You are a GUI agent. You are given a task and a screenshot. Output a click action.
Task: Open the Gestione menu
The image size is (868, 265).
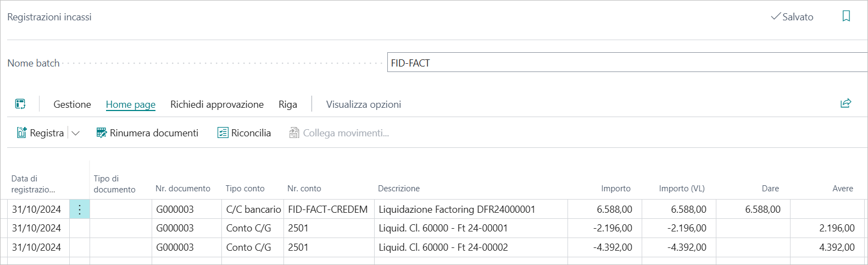point(72,104)
